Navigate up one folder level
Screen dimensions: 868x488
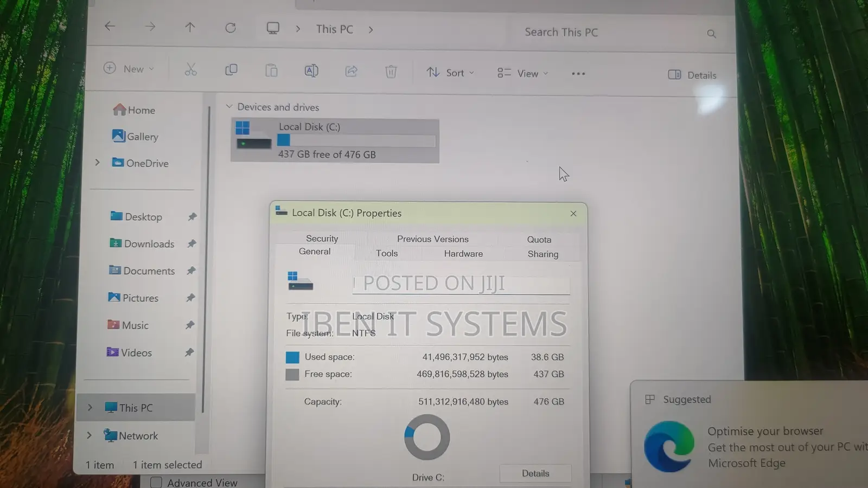190,27
